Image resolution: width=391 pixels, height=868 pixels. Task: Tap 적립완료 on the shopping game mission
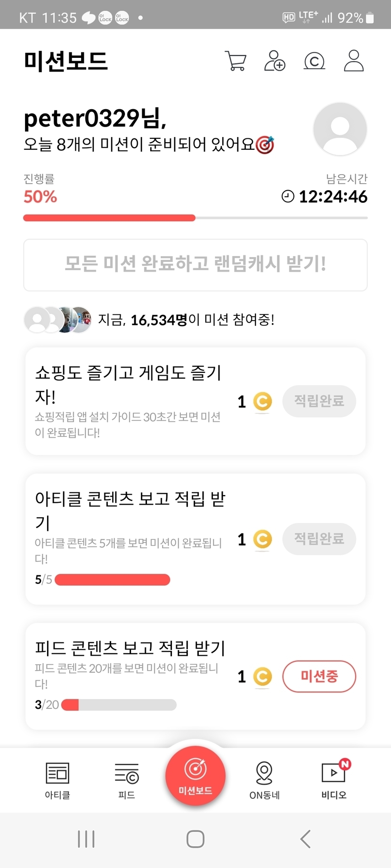pyautogui.click(x=319, y=401)
